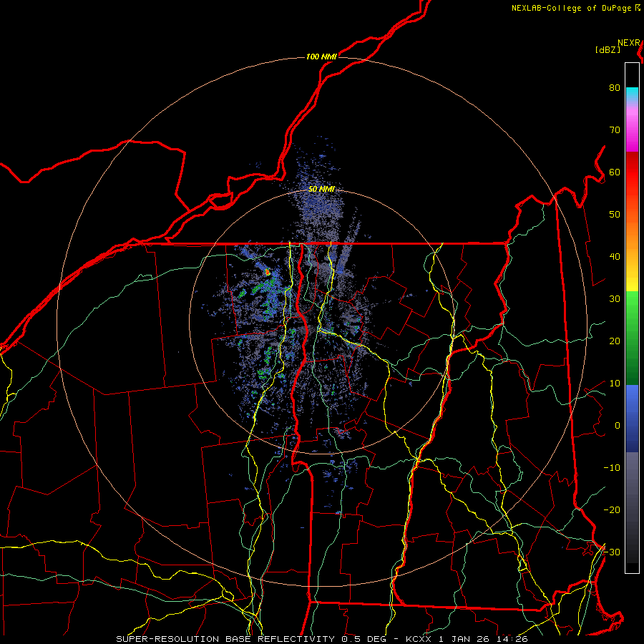Click the NEXR label above the color scale

tap(629, 43)
